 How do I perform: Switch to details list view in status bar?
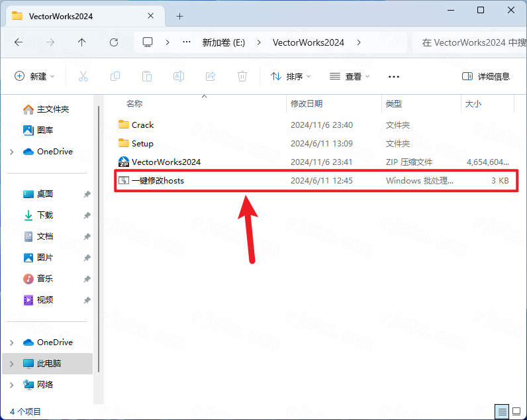coord(502,411)
